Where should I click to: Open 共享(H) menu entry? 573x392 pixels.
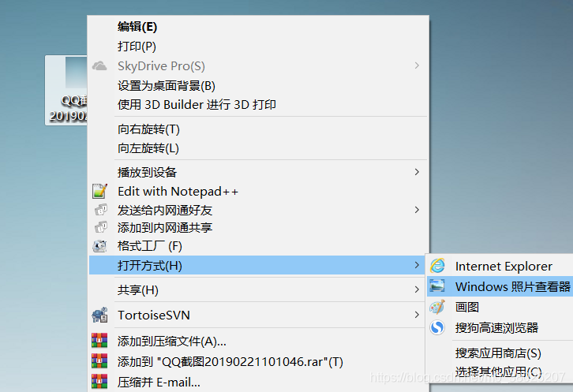tap(258, 290)
